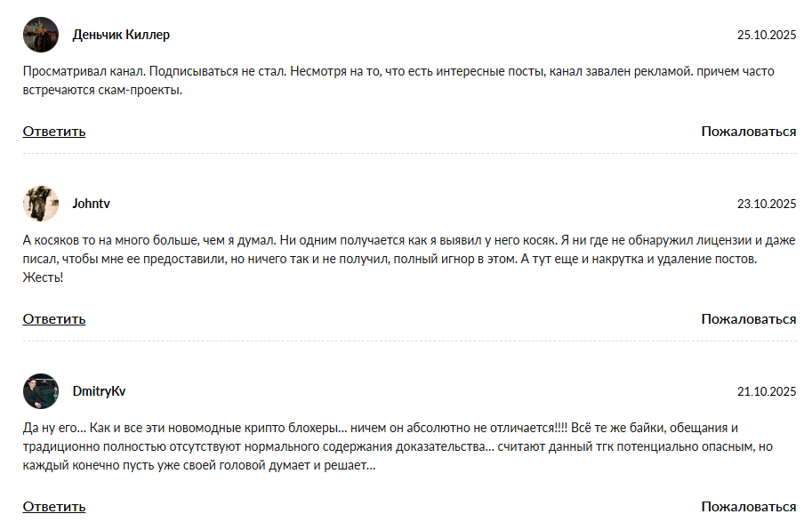Open the DmitryKv username profile

(99, 391)
